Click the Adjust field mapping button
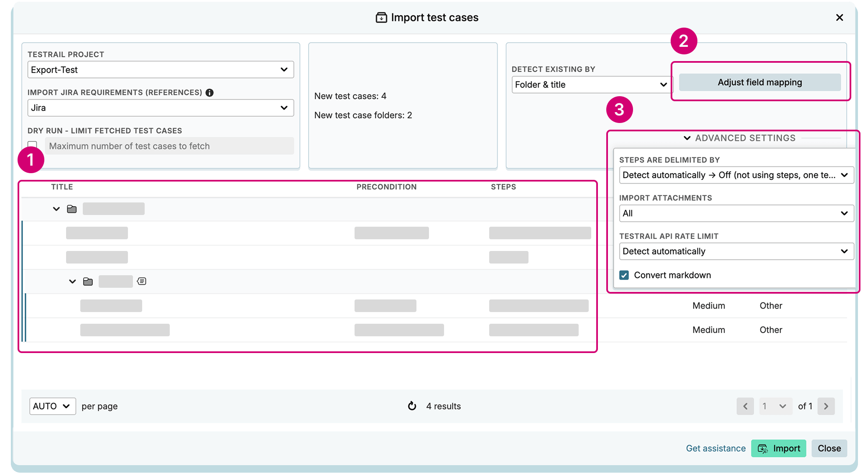This screenshot has width=868, height=476. (759, 82)
